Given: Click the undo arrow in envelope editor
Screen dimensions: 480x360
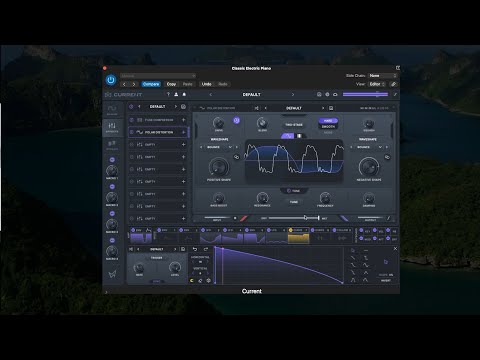Looking at the screenshot, I should pos(195,249).
